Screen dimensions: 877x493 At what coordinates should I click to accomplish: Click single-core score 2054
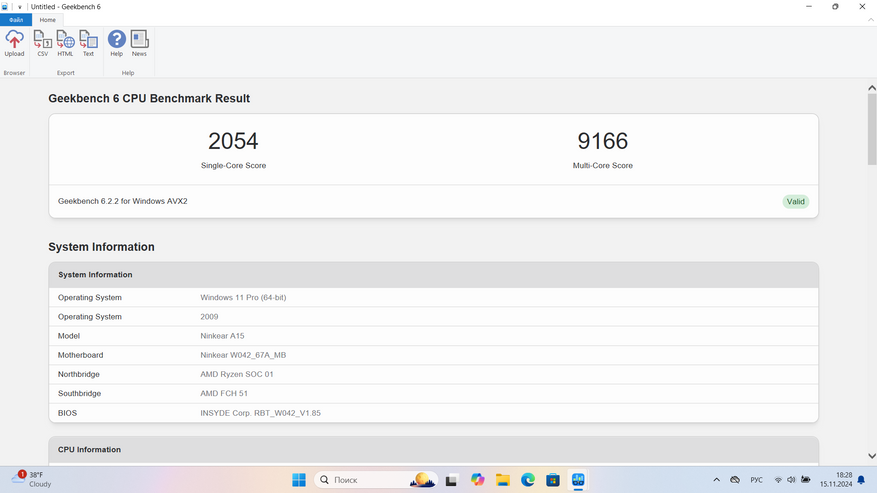pos(233,141)
